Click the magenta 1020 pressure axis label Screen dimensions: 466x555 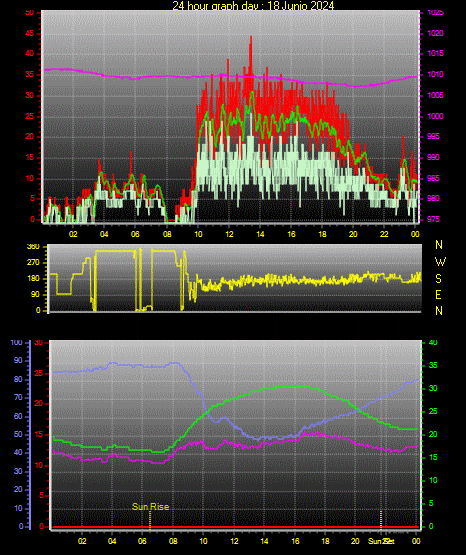pyautogui.click(x=435, y=33)
